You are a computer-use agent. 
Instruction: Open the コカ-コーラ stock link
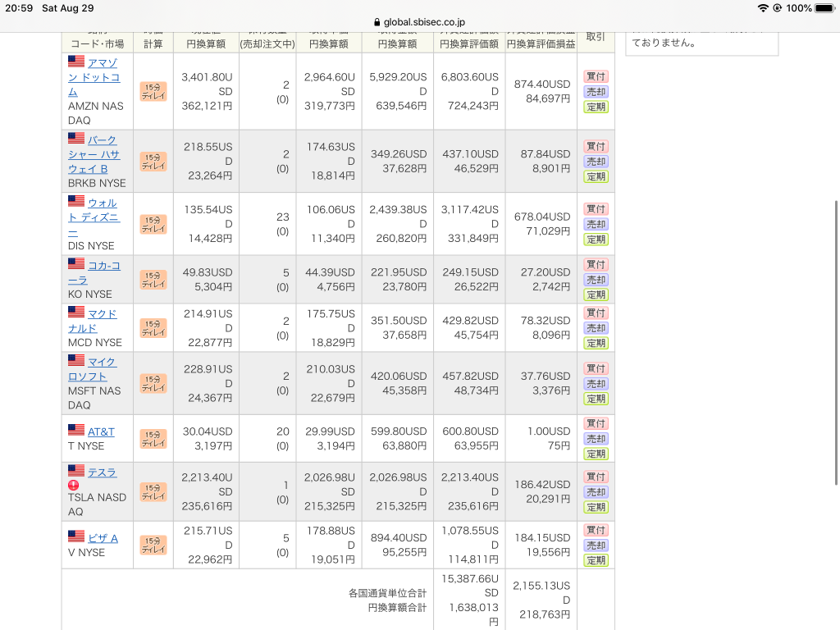click(95, 272)
